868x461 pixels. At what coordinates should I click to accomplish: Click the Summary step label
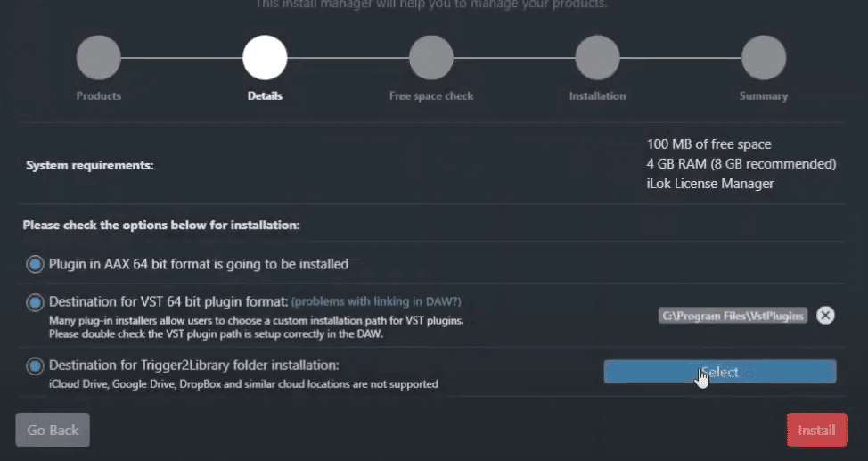(764, 96)
